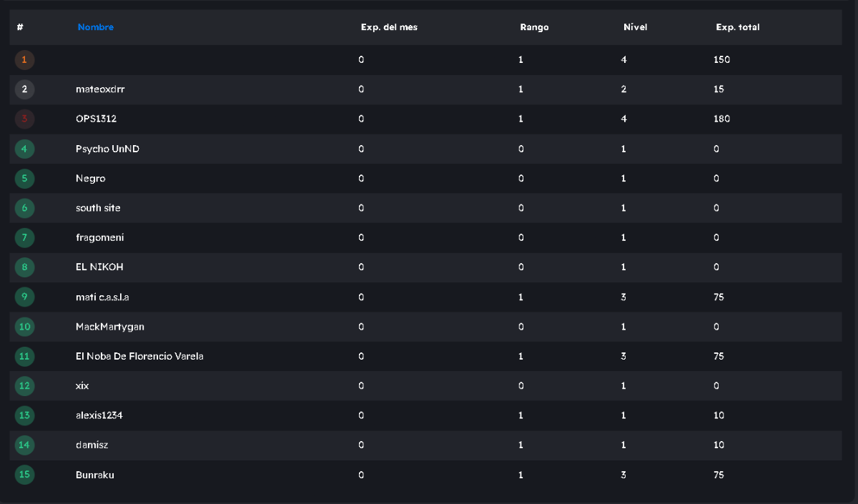The width and height of the screenshot is (858, 504).
Task: Select the OPS1312 player name
Action: pyautogui.click(x=96, y=119)
